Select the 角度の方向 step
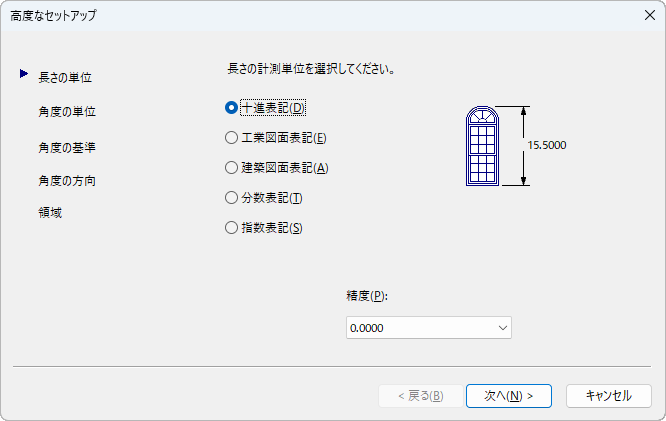The height and width of the screenshot is (421, 666). pyautogui.click(x=67, y=181)
